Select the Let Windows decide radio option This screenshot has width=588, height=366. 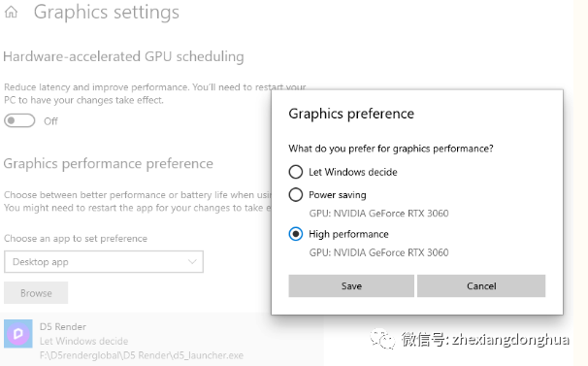click(296, 172)
